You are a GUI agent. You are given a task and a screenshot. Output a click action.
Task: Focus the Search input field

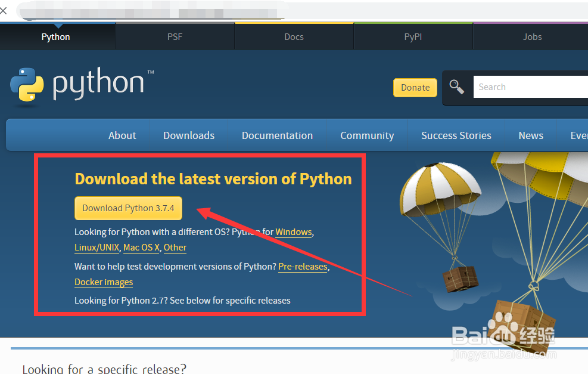[531, 86]
